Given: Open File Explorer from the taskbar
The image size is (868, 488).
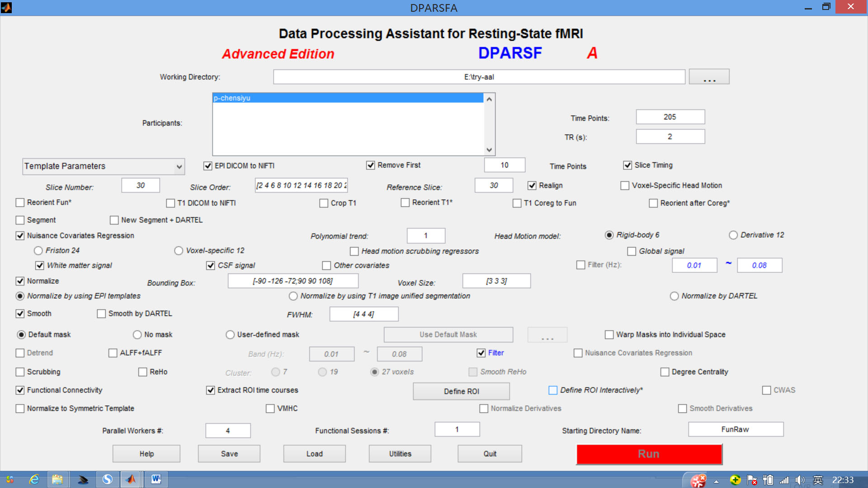Looking at the screenshot, I should pos(57,479).
